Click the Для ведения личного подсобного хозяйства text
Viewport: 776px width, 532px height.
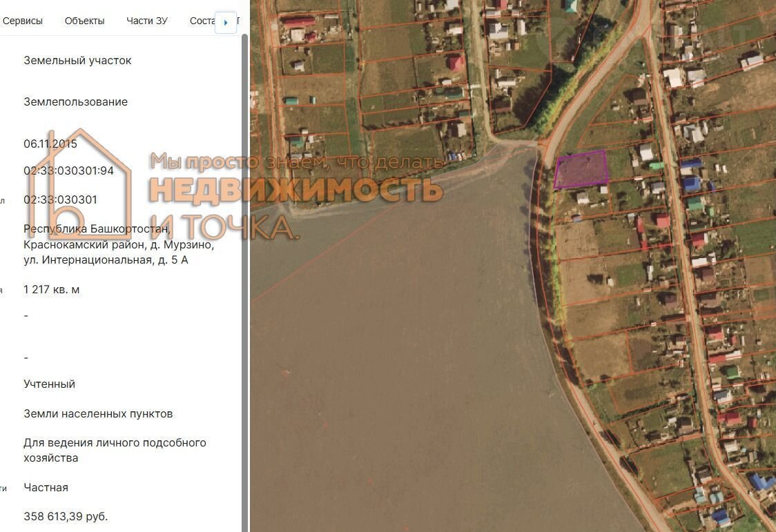(x=115, y=450)
